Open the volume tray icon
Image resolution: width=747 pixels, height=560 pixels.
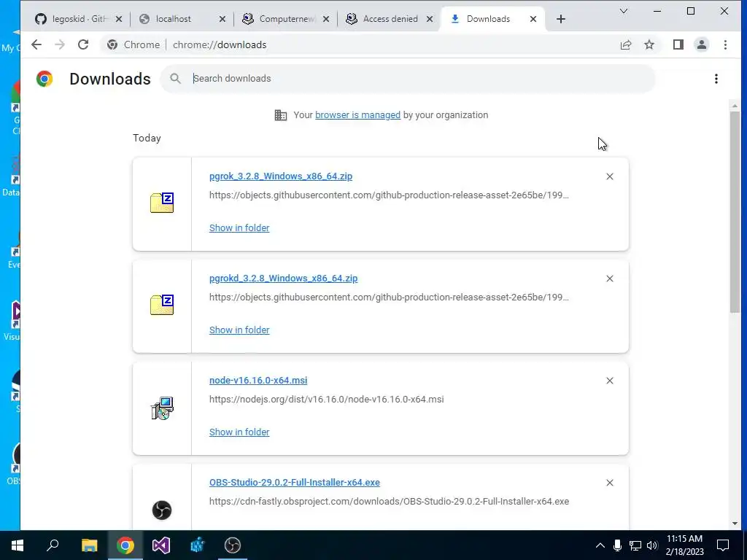(x=652, y=545)
